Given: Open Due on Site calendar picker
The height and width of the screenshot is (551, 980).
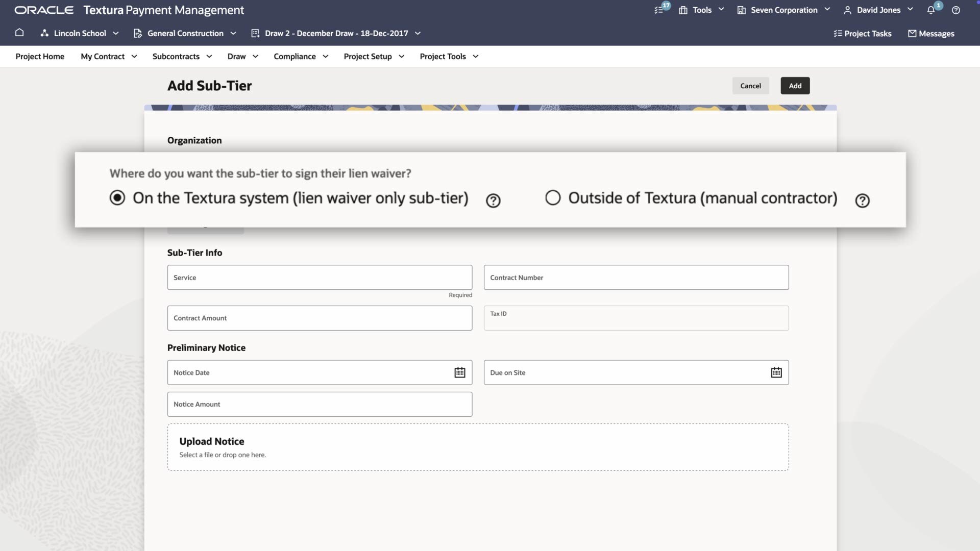Looking at the screenshot, I should pos(776,372).
